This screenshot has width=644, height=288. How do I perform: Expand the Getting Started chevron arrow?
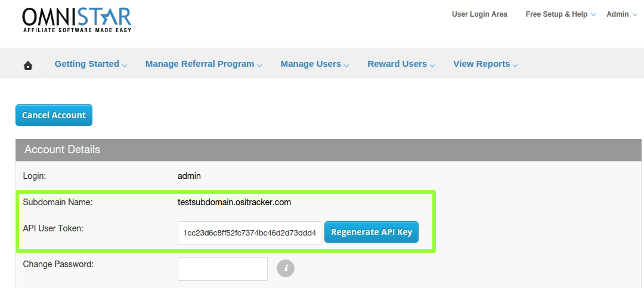click(125, 66)
